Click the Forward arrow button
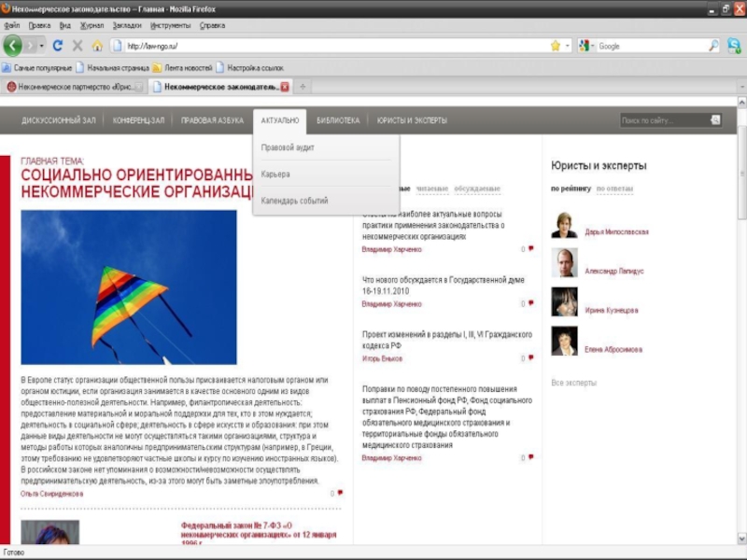Screen dimensions: 747x560 [31, 46]
